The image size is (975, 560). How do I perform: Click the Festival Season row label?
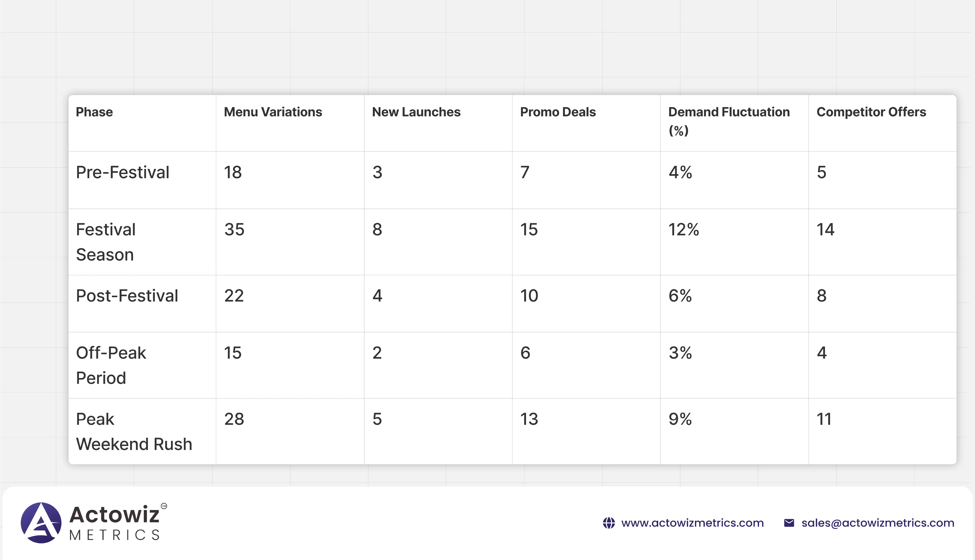106,242
